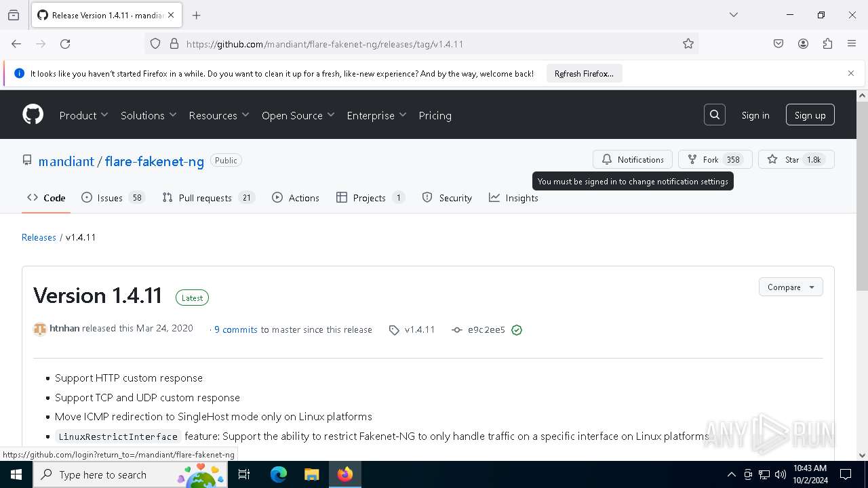
Task: Open the Insights tab
Action: tap(514, 198)
